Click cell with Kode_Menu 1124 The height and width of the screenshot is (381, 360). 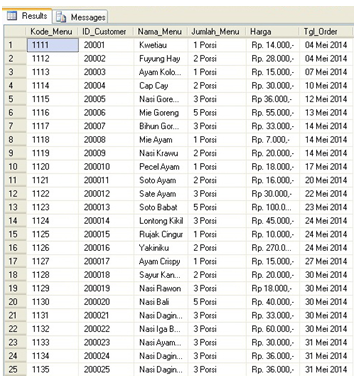[53, 221]
